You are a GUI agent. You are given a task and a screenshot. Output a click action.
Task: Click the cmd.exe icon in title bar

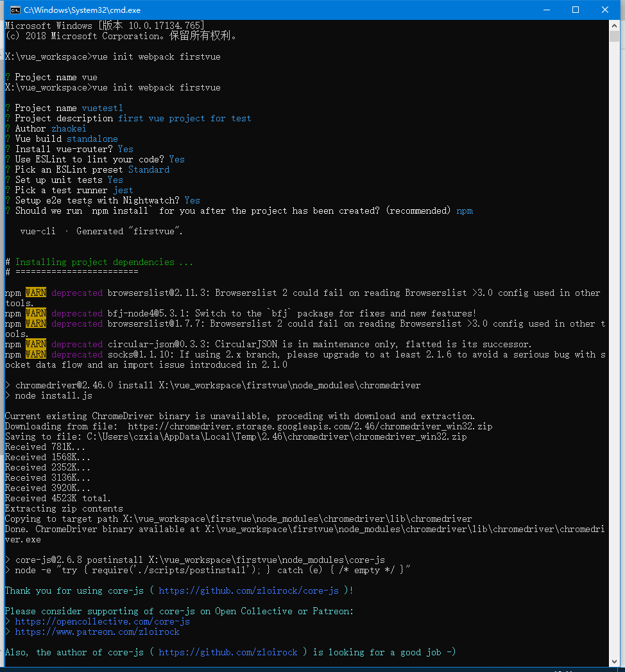[x=15, y=10]
